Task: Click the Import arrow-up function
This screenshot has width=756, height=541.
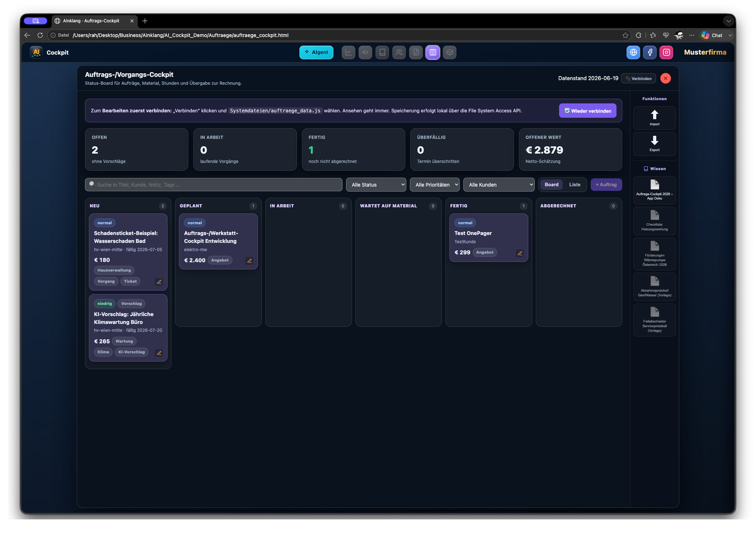Action: (654, 118)
